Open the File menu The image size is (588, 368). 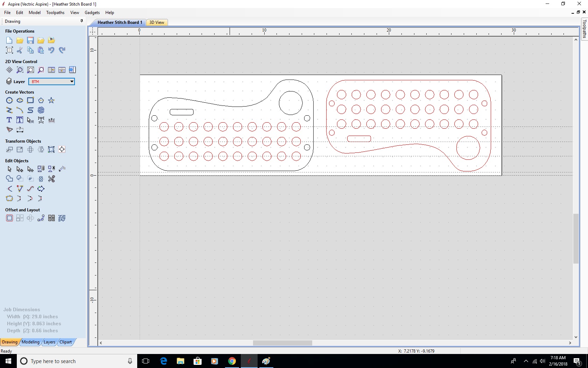coord(7,12)
